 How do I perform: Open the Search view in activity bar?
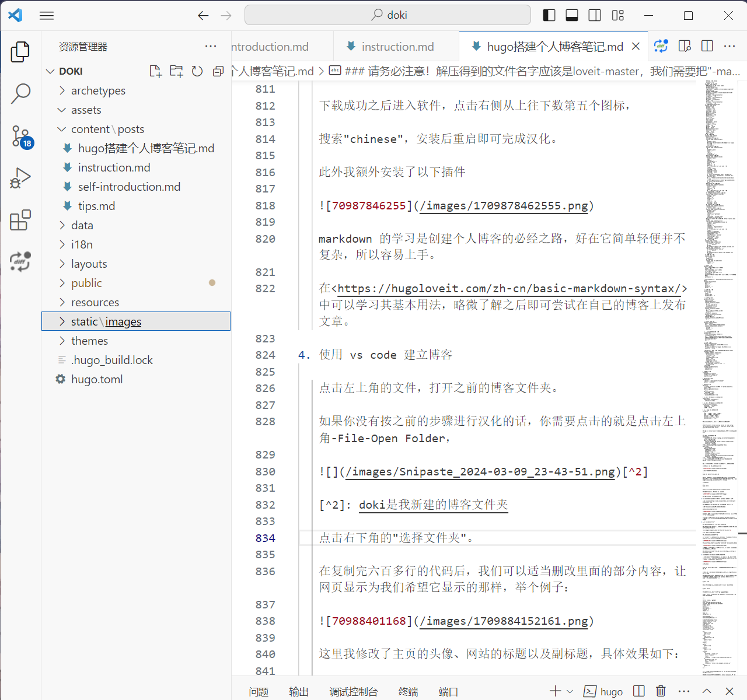point(20,93)
